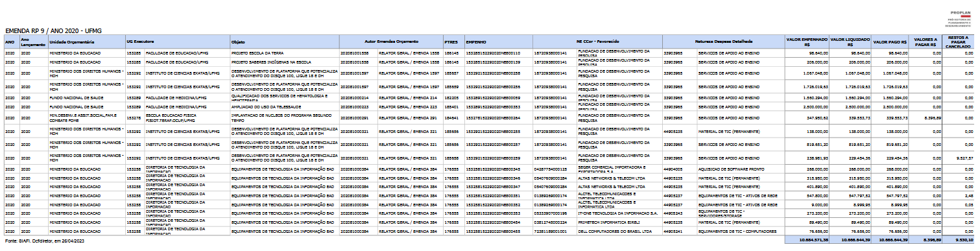The image size is (980, 251).
Task: Select the Objeto column header
Action: (238, 41)
